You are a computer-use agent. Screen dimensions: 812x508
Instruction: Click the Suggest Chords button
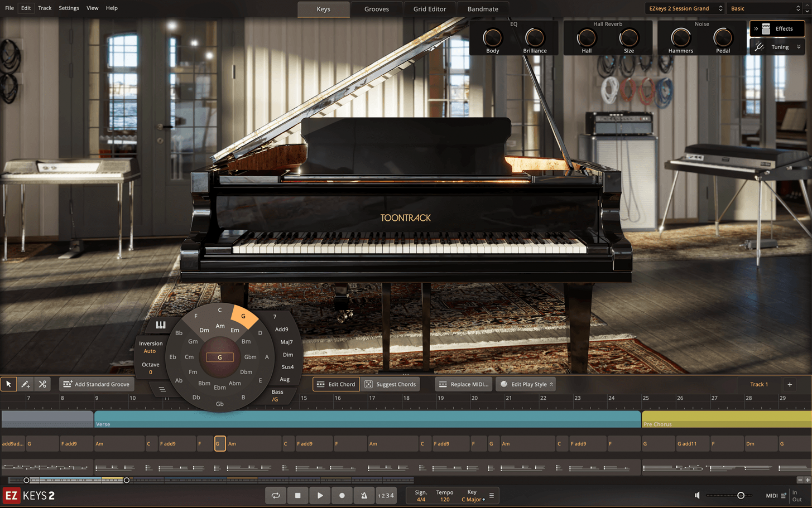(391, 384)
